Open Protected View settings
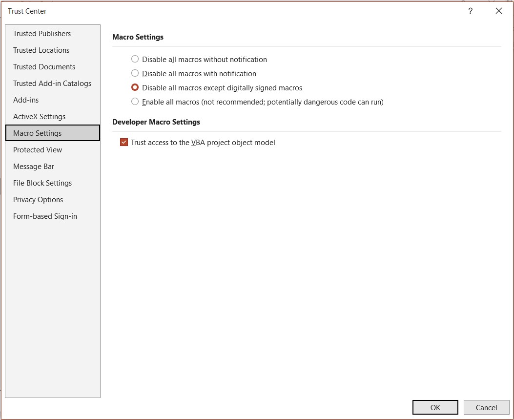 click(x=38, y=150)
